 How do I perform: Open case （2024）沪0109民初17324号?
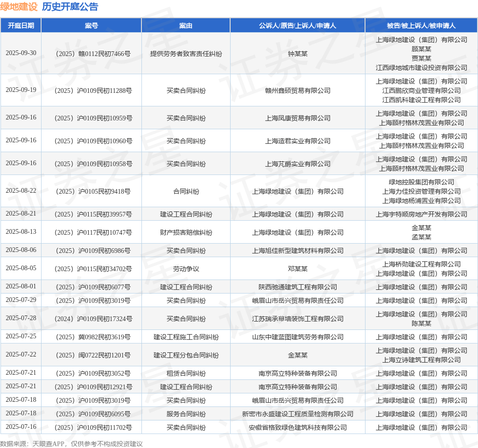[x=91, y=319]
